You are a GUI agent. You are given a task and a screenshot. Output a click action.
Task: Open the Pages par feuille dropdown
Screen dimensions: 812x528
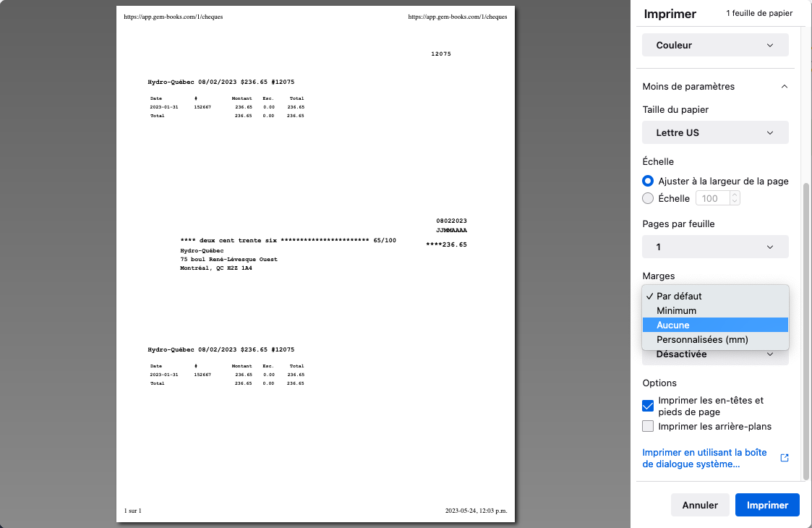714,247
